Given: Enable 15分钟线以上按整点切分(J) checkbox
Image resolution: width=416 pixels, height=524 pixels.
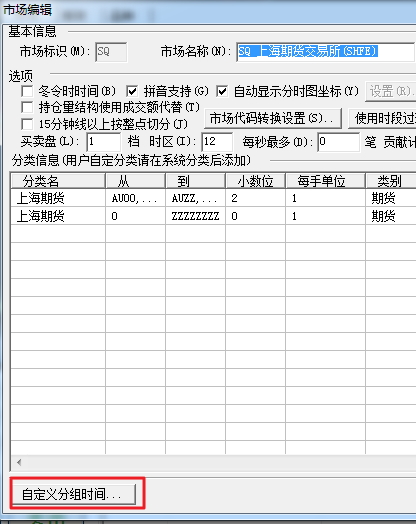Looking at the screenshot, I should click(x=27, y=124).
